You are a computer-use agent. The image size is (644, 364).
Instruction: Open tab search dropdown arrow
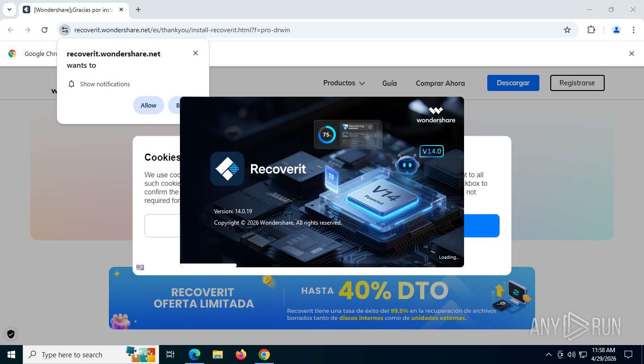pos(9,9)
